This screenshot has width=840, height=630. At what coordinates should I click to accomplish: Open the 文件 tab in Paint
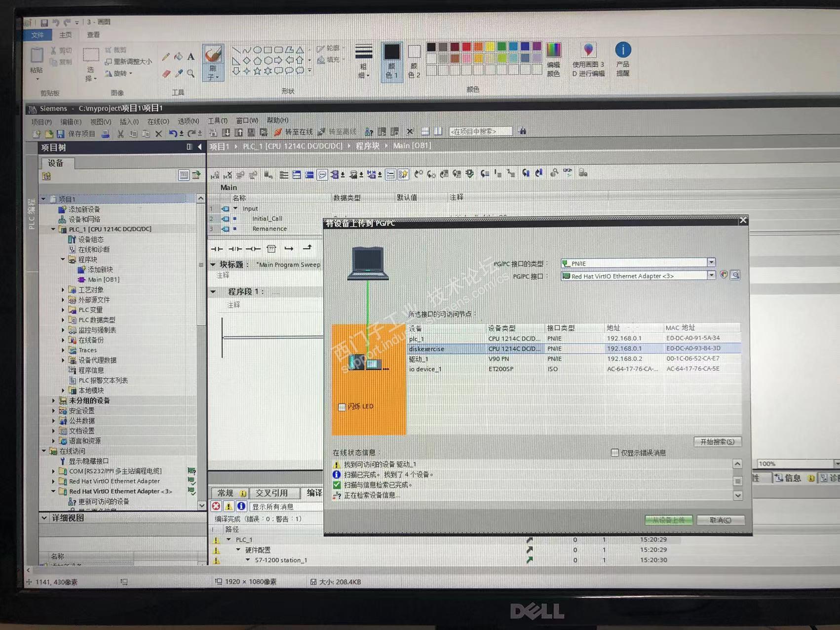pos(38,36)
